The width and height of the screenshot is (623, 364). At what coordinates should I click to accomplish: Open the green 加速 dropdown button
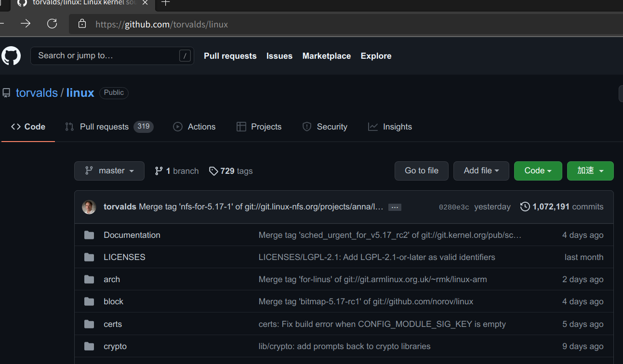(590, 171)
